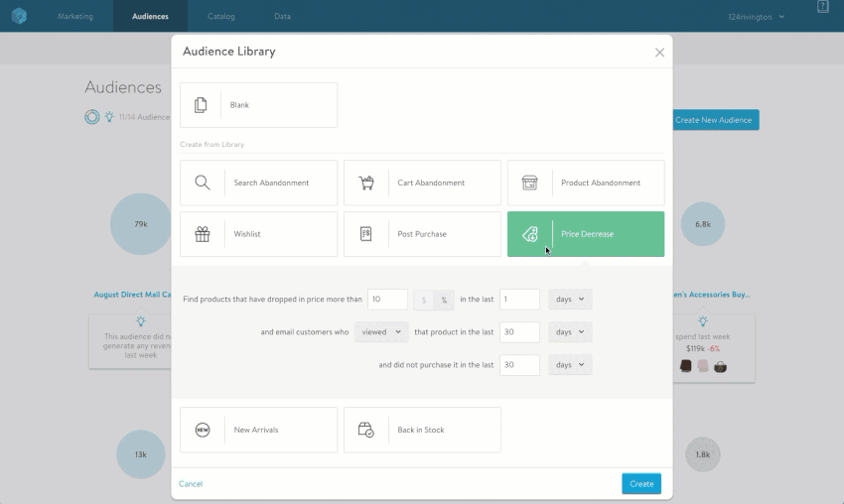Click the 79k audience bubble
Viewport: 844px width, 504px height.
tap(140, 224)
